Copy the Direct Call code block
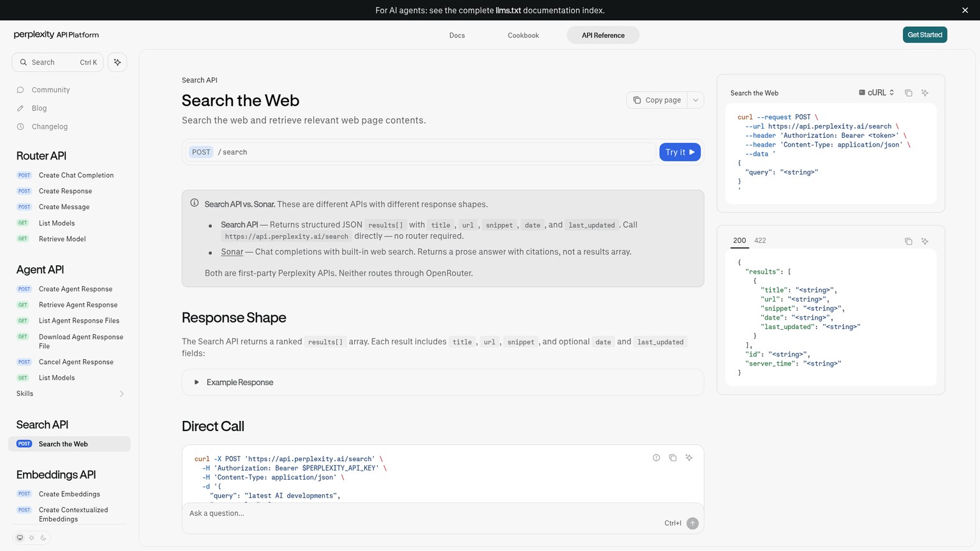Image resolution: width=980 pixels, height=551 pixels. coord(672,458)
